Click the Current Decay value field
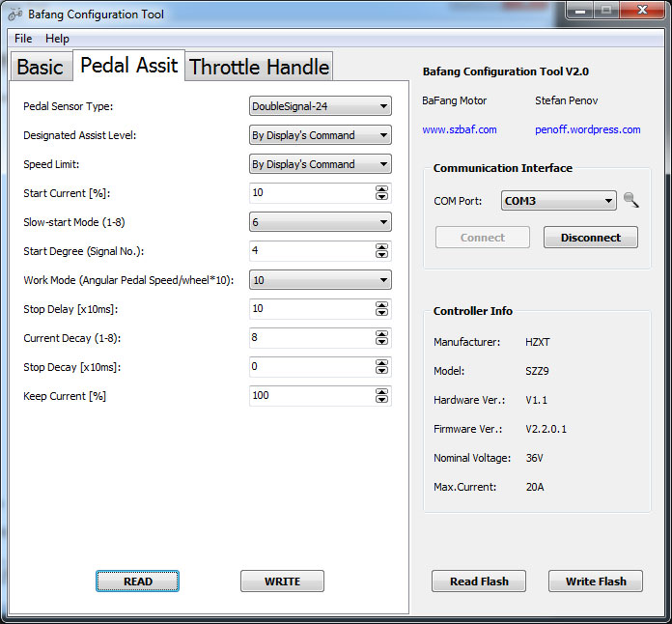This screenshot has width=672, height=624. click(x=311, y=338)
